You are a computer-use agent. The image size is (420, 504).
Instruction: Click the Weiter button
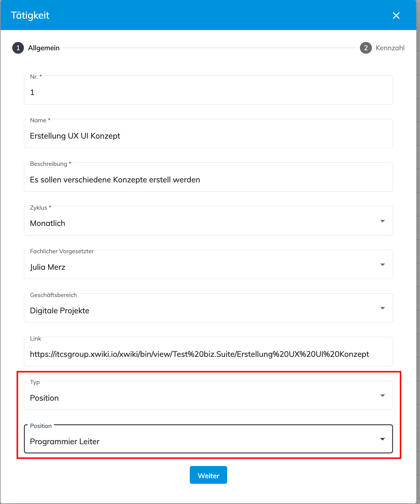[x=208, y=475]
